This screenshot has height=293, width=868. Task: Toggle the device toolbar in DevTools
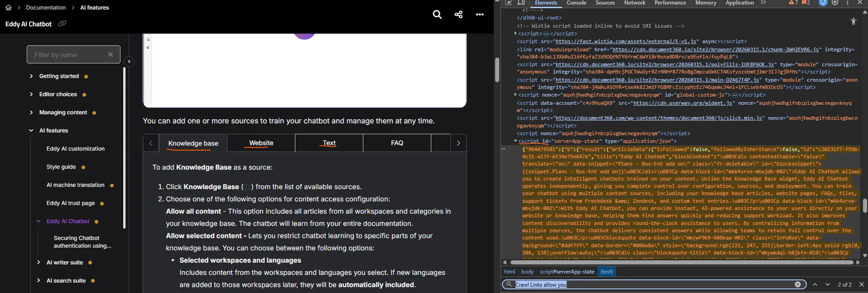pos(521,3)
